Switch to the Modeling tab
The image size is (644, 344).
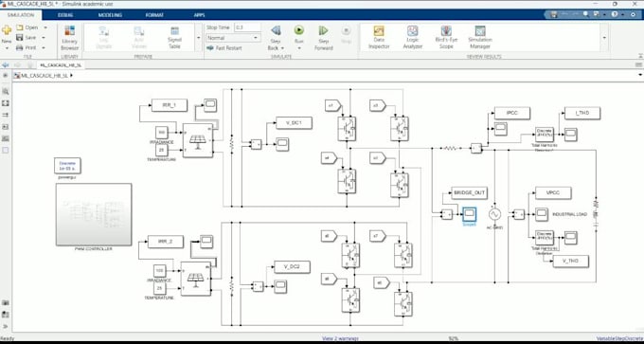tap(110, 15)
